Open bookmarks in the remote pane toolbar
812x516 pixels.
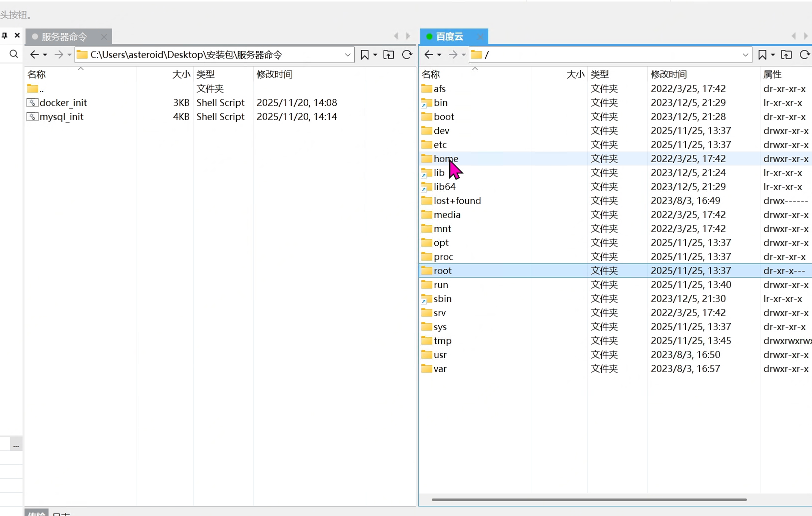click(x=762, y=54)
